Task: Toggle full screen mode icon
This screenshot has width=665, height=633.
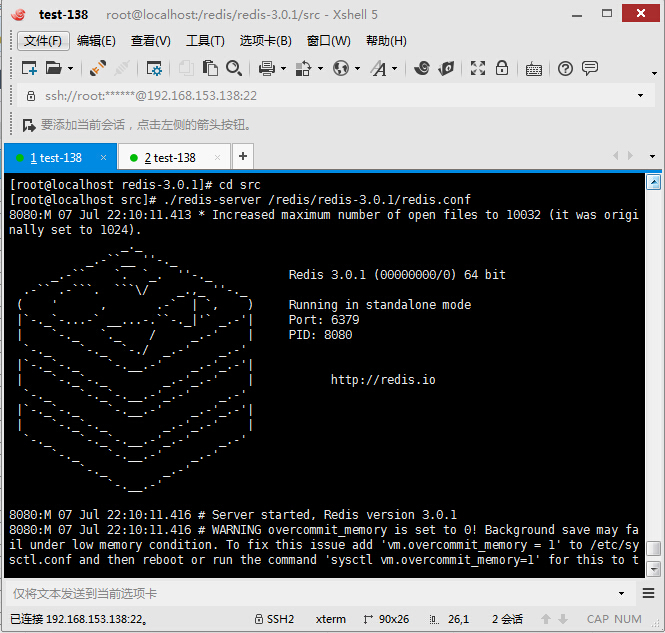Action: point(478,68)
